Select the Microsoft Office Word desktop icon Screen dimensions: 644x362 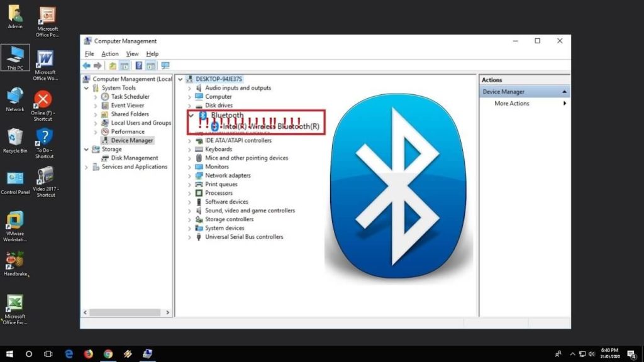tap(45, 65)
